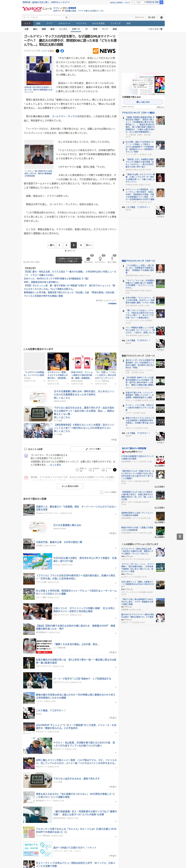Share article on X below headline
The height and width of the screenshot is (868, 186).
pos(57,51)
